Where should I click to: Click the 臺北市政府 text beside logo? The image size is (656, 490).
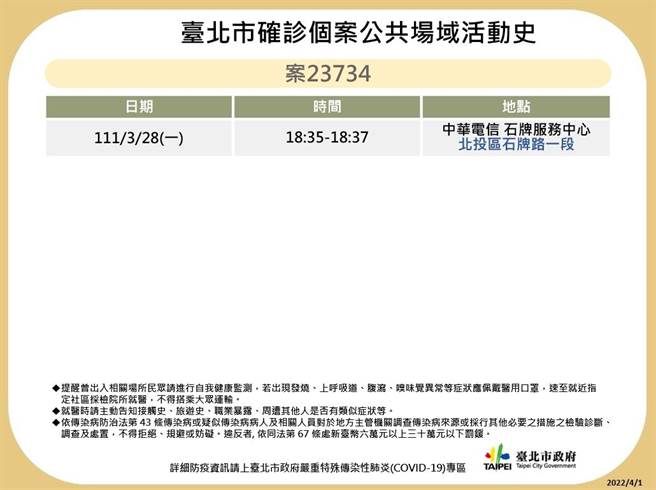(546, 456)
